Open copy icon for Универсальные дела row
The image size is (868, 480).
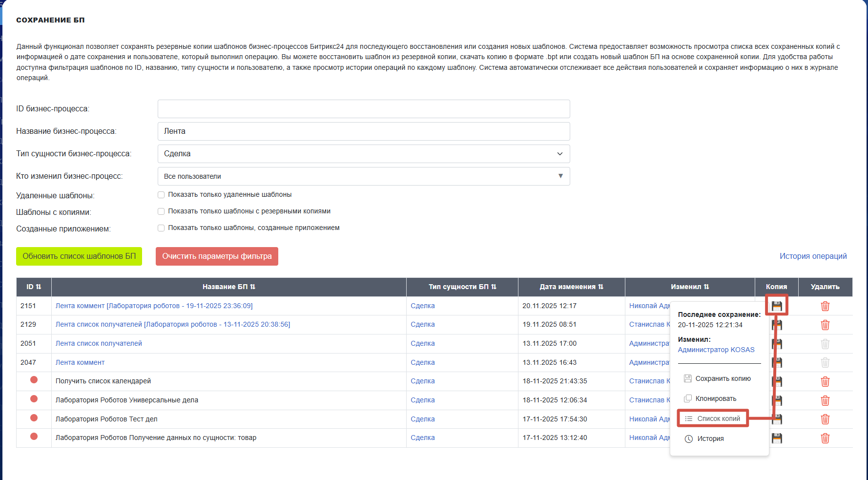coord(778,400)
